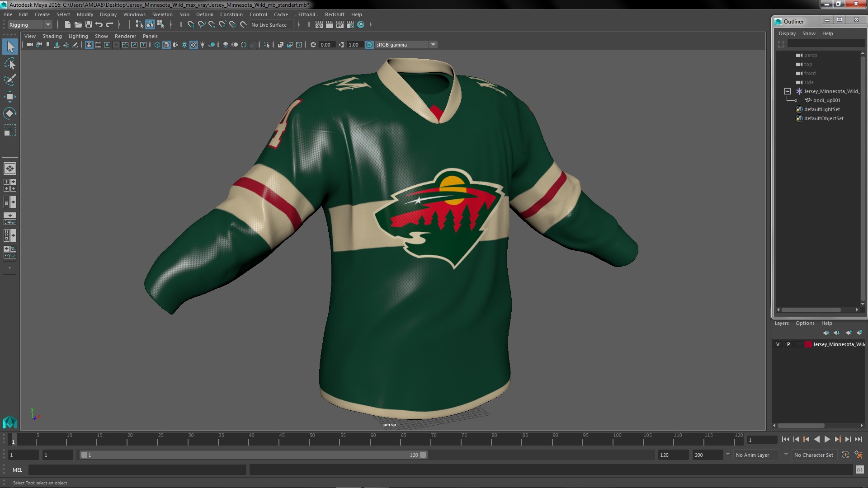This screenshot has height=488, width=868.
Task: Toggle P playback of Jersey_Minnesota_Wild layer
Action: [x=788, y=344]
